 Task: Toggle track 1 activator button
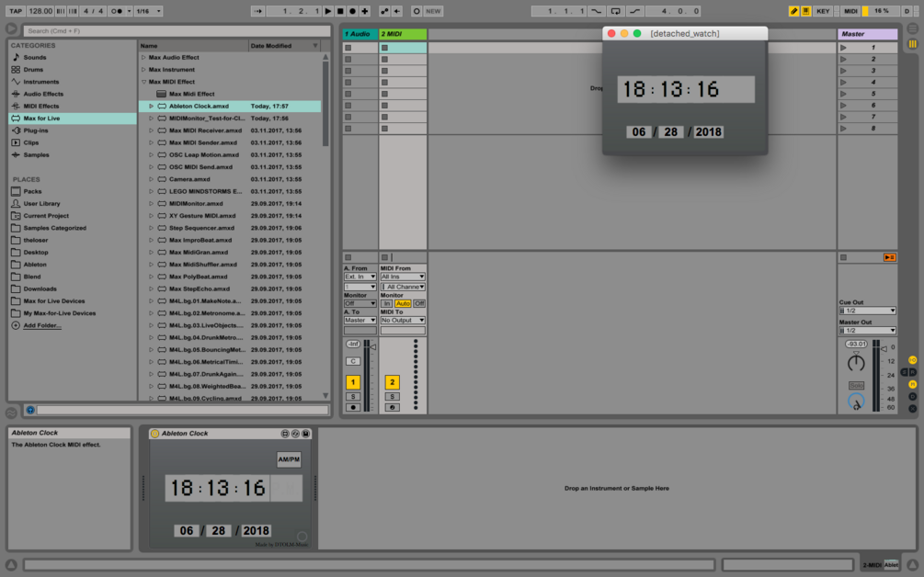[353, 382]
